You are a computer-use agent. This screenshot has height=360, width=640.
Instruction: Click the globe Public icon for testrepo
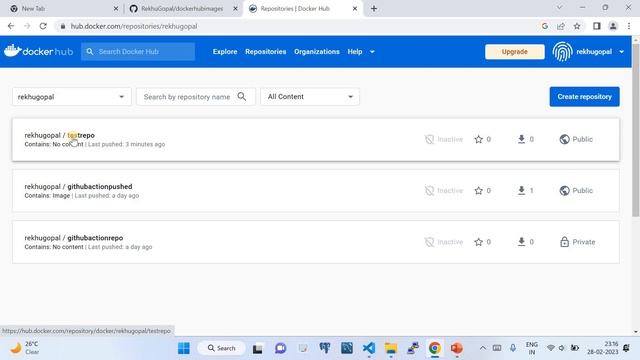coord(564,139)
